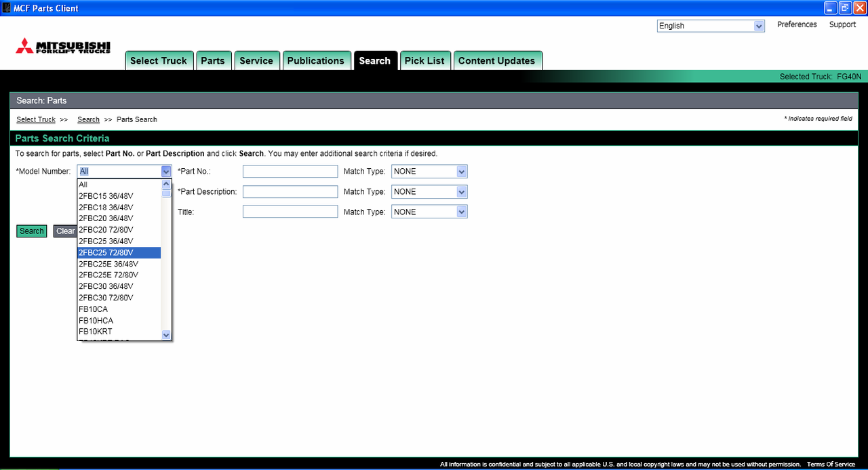The width and height of the screenshot is (868, 470).
Task: Open the Content Updates tab
Action: click(497, 60)
